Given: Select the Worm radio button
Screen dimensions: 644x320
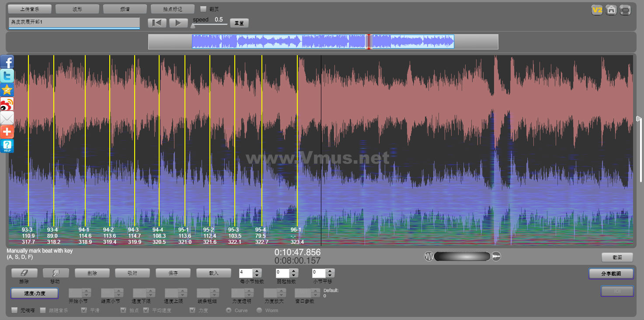Looking at the screenshot, I should [x=259, y=310].
